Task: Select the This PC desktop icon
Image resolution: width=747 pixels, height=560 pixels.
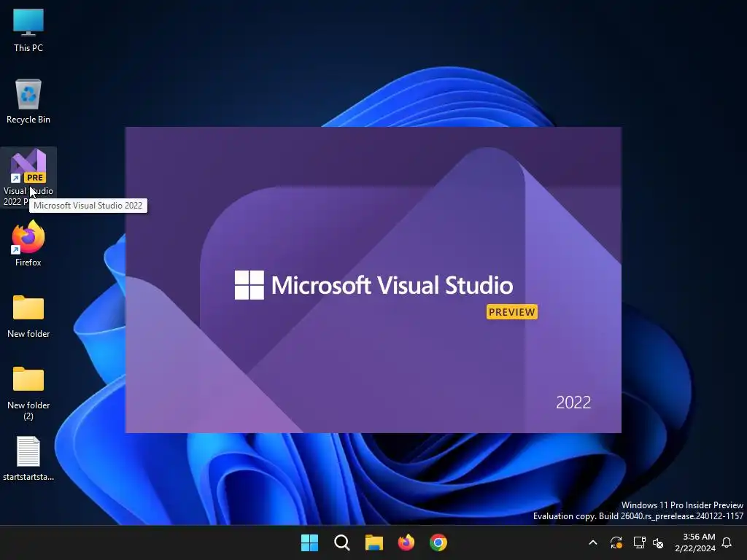Action: (28, 31)
